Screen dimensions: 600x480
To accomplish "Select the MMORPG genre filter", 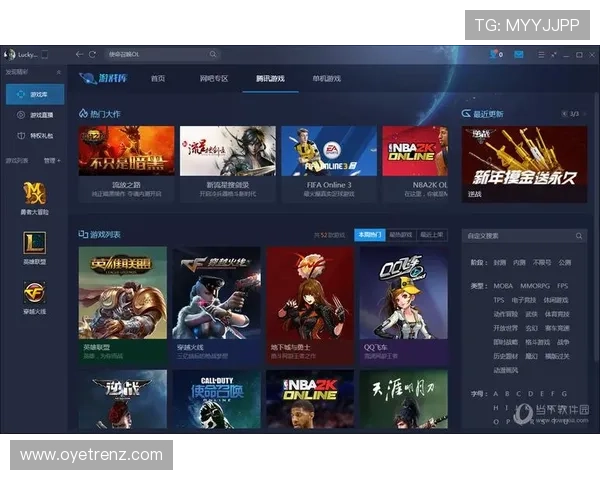I will pos(531,286).
